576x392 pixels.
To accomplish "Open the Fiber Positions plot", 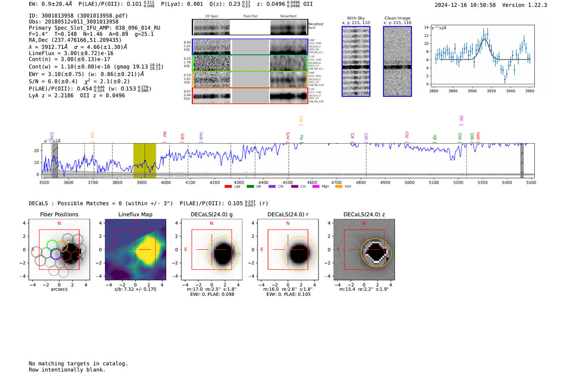I will 59,250.
